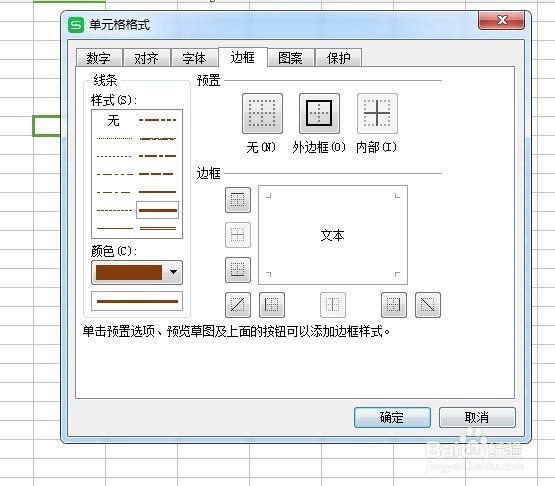Toggle the diagonal-up border button
This screenshot has height=486, width=555.
(x=238, y=305)
